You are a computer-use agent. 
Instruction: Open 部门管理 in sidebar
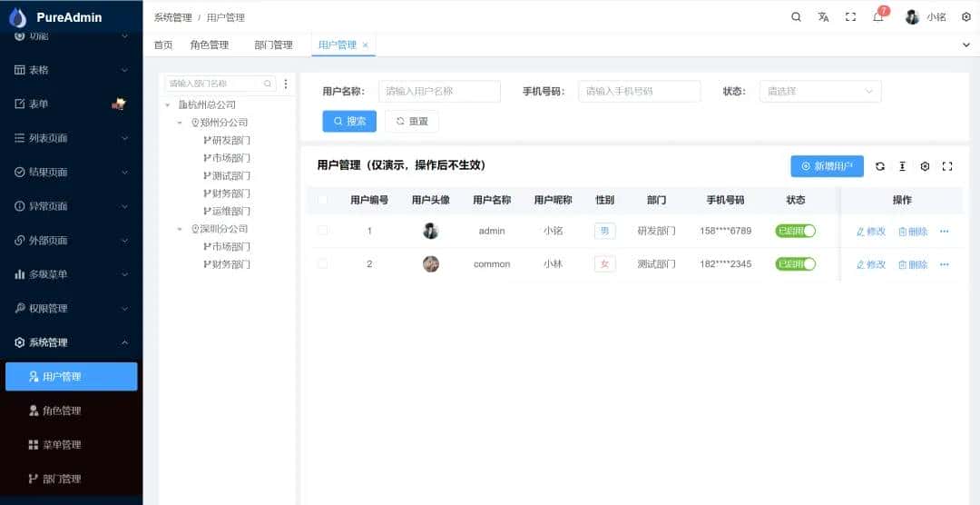click(x=72, y=480)
